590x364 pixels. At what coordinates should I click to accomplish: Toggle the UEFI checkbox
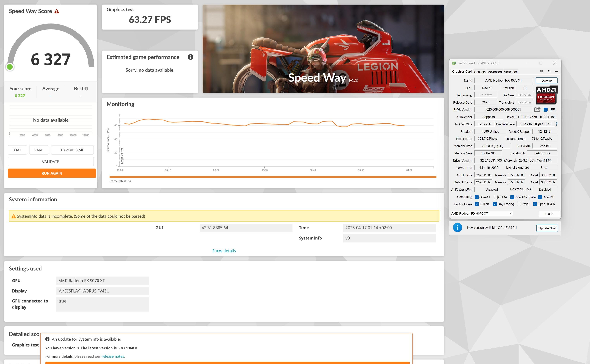pos(545,110)
